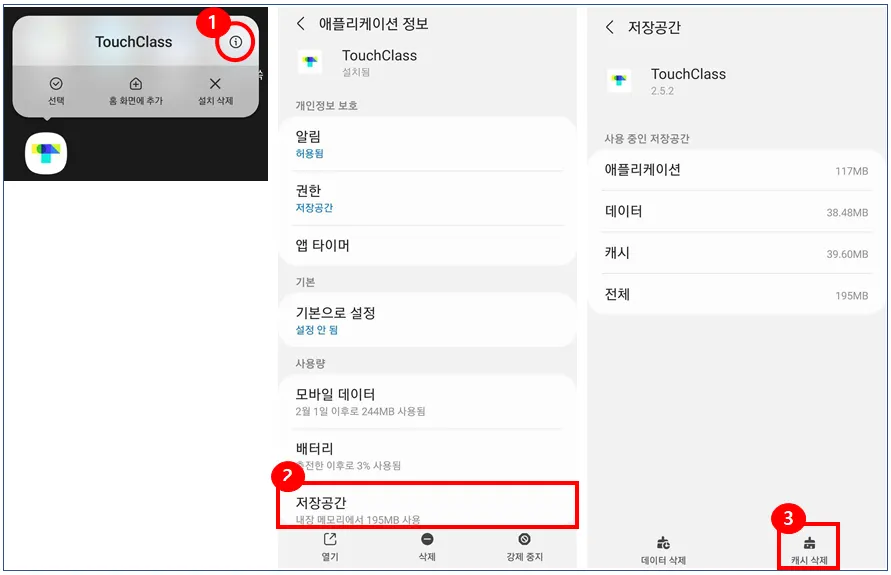Viewport: 891px width, 575px height.
Task: Click the 2월 1일 이후로 244MB 사용됨 text
Action: tap(360, 411)
